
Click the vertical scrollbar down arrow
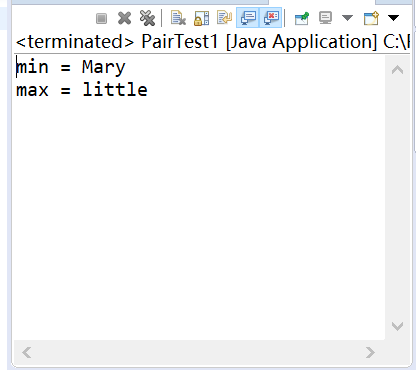pyautogui.click(x=397, y=326)
